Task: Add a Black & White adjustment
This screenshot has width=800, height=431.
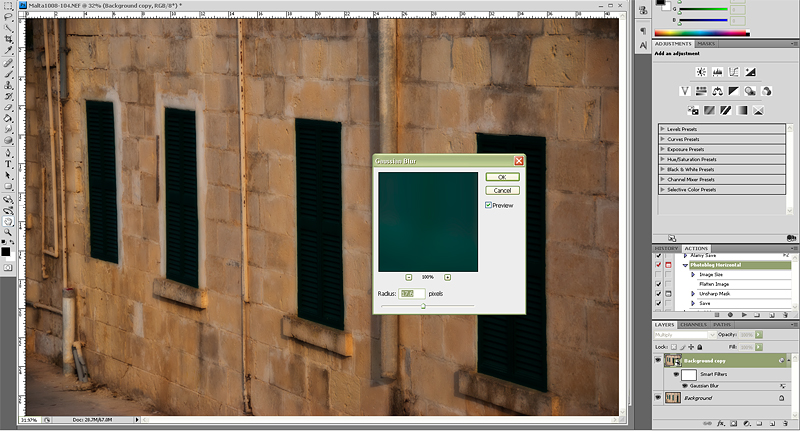Action: (734, 91)
